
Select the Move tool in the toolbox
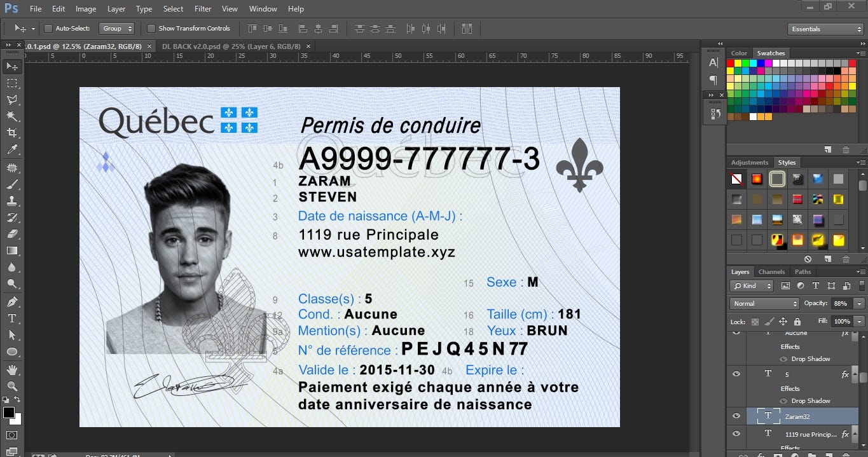[12, 66]
